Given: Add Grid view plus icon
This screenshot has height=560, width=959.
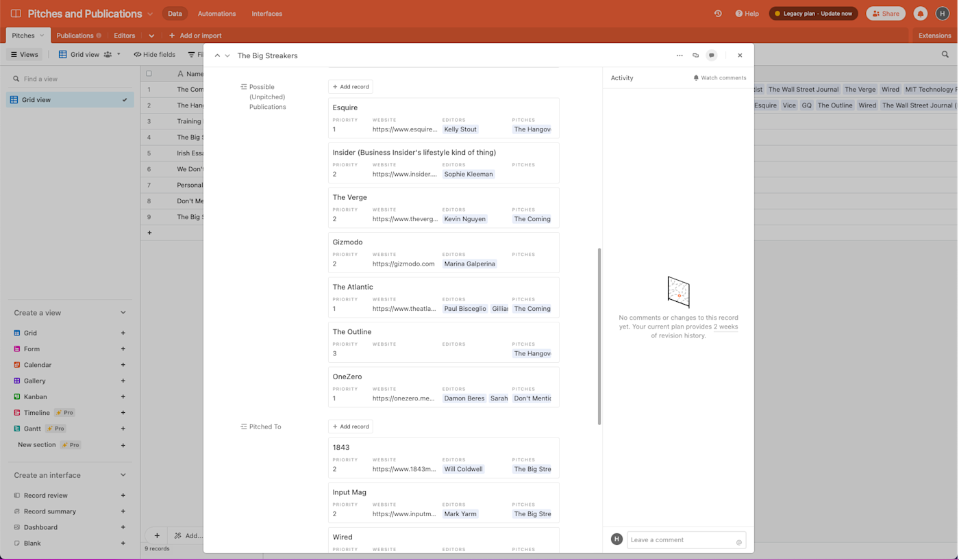Looking at the screenshot, I should (123, 333).
